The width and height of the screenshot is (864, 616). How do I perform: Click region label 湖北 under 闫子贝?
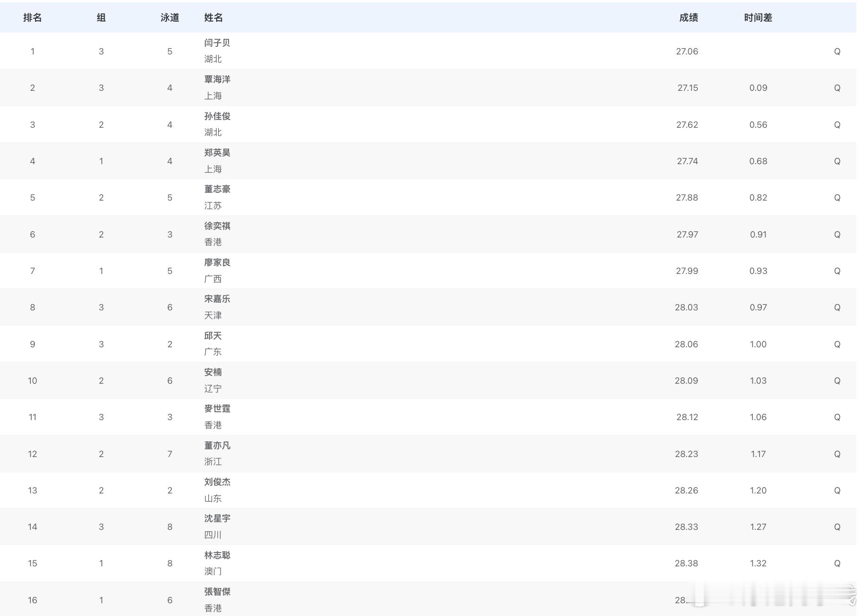tap(213, 59)
